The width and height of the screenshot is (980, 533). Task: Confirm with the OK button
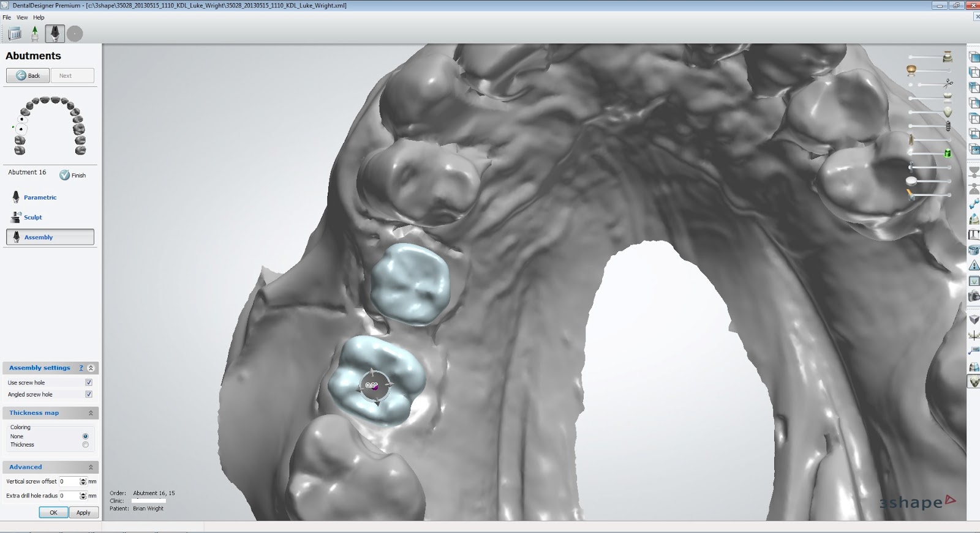click(x=53, y=513)
